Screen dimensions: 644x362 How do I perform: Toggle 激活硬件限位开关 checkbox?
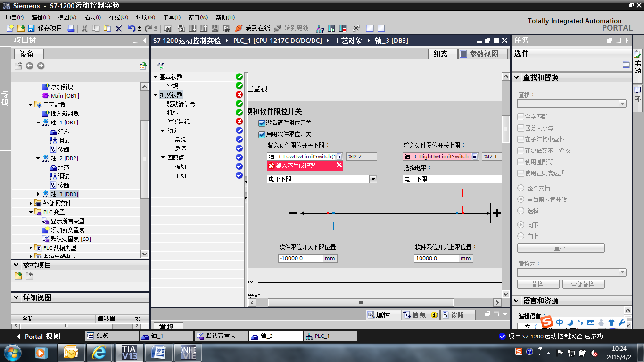pyautogui.click(x=262, y=123)
